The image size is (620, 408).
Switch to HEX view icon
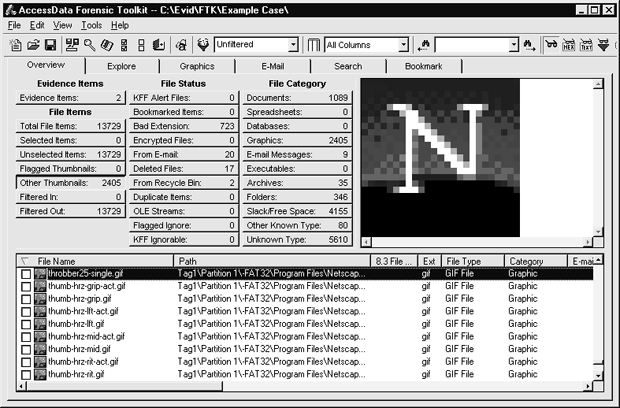[x=569, y=45]
